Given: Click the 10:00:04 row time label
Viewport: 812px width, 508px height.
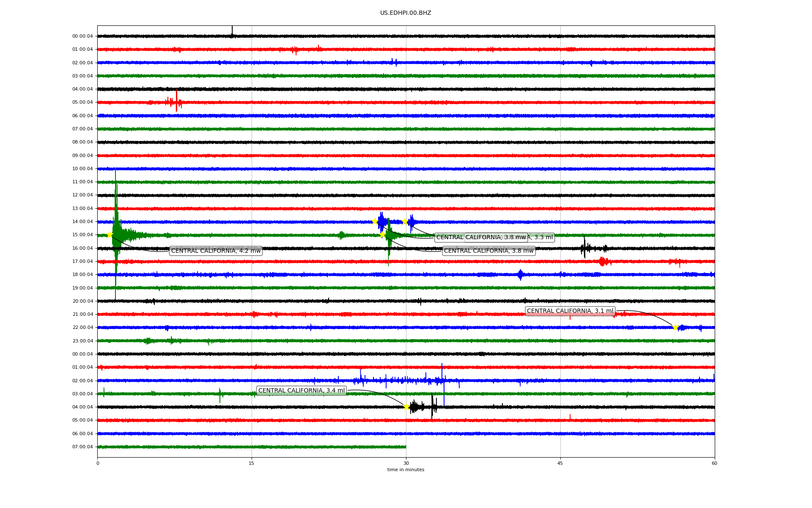Looking at the screenshot, I should pos(82,169).
